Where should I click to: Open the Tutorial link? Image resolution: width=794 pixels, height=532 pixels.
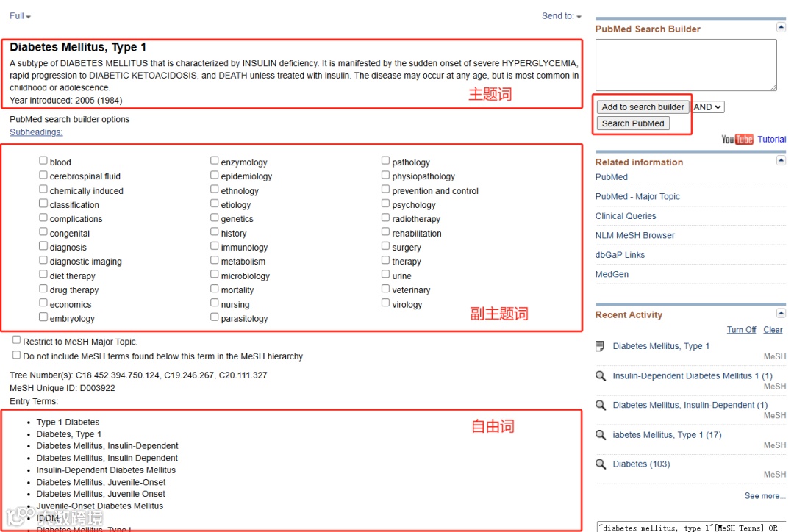click(x=772, y=139)
